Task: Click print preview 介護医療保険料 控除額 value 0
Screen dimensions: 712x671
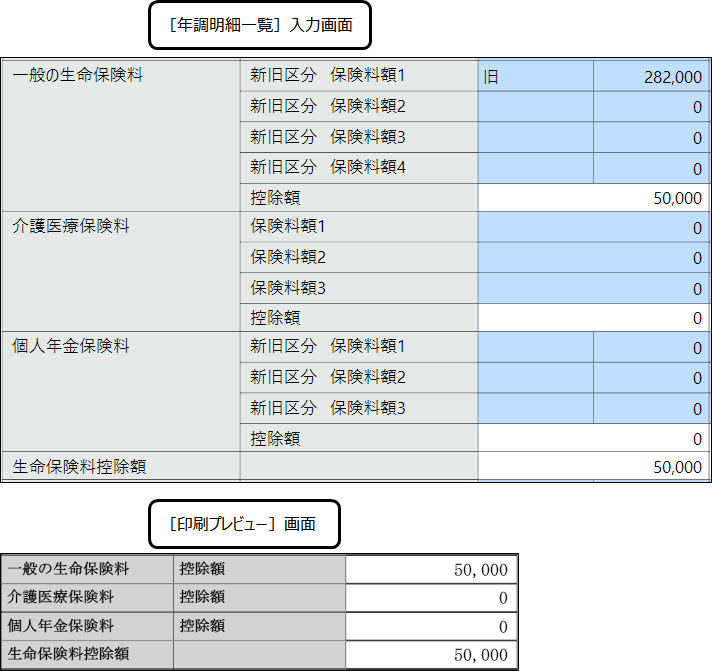Action: (x=431, y=598)
